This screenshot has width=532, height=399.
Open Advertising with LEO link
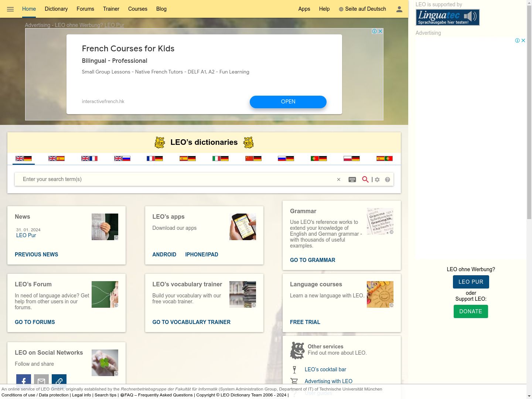coord(328,381)
